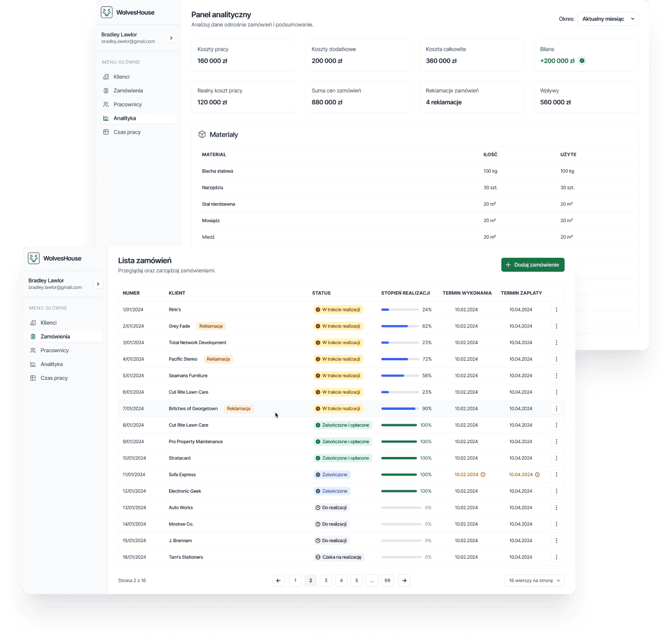
Task: Click warning icon next to orange 10.04.2024 date
Action: pos(537,475)
